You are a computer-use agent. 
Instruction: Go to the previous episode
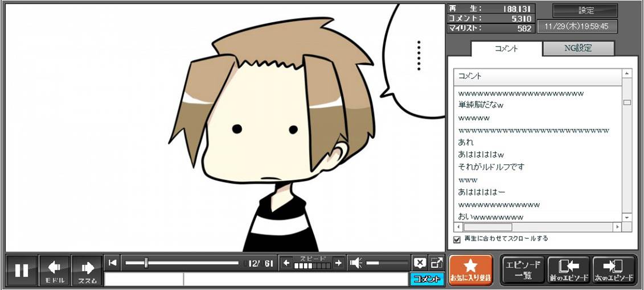[x=568, y=270]
